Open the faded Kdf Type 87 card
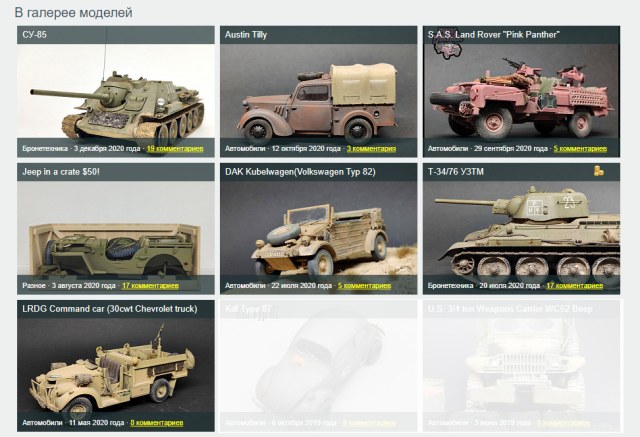The width and height of the screenshot is (640, 437). coord(318,366)
